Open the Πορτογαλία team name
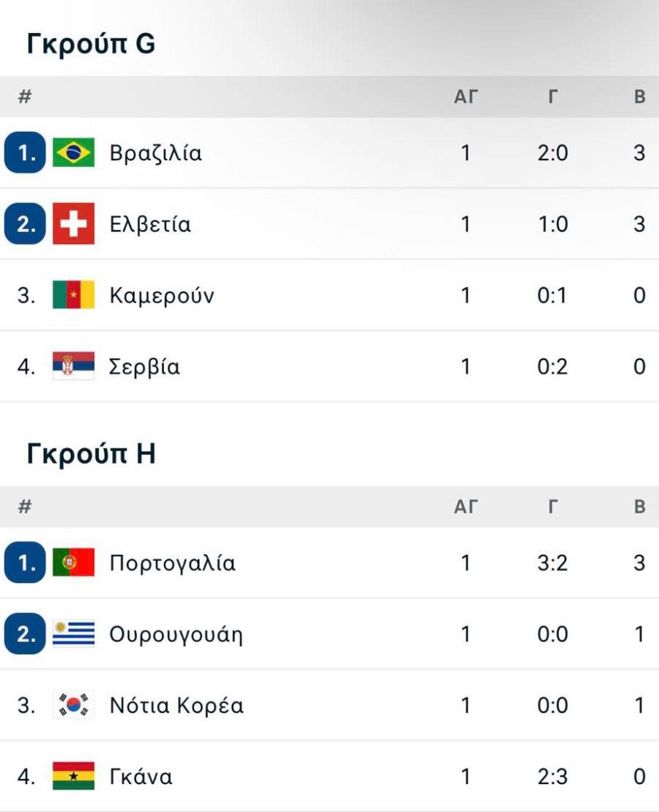 [172, 564]
